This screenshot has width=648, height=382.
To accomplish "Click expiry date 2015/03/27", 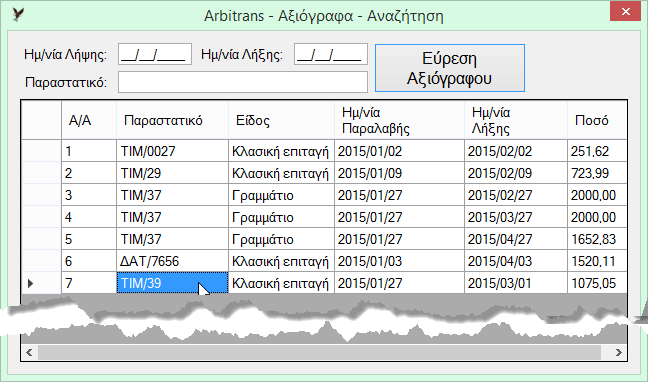I will (x=516, y=217).
